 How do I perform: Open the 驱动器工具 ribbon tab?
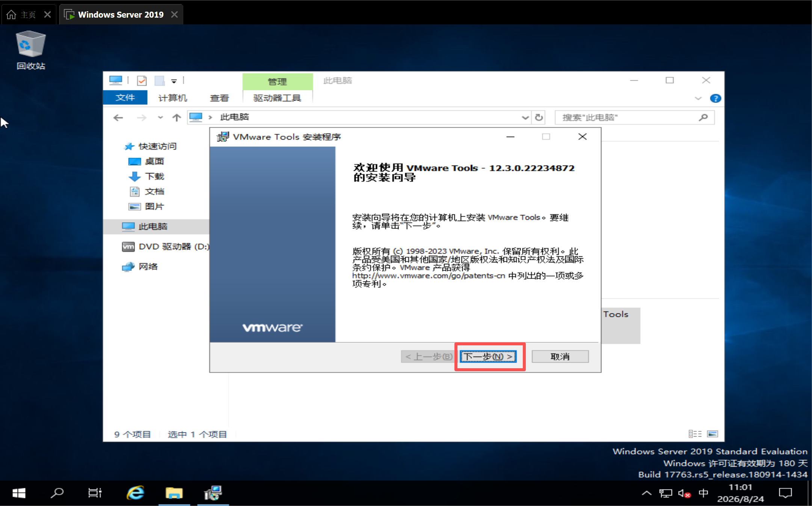point(277,98)
